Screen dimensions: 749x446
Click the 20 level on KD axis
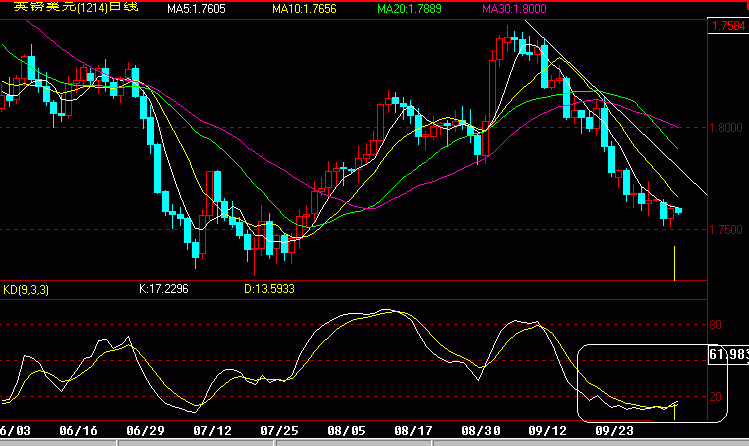716,397
